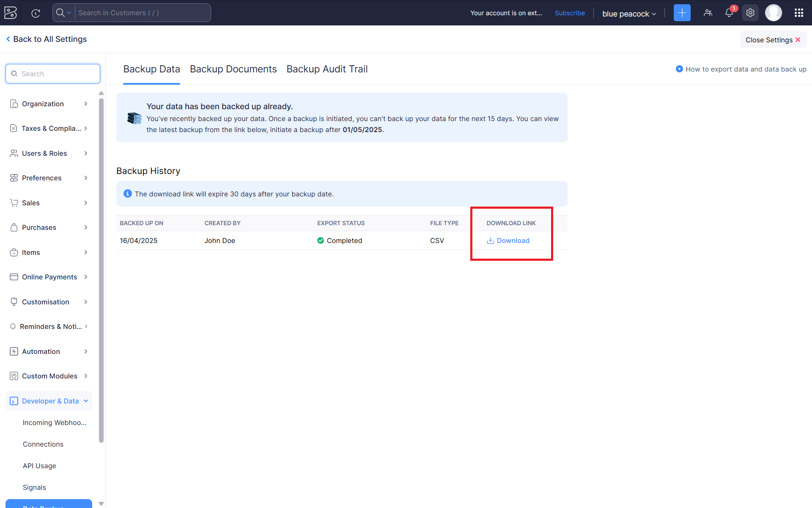Viewport: 812px width, 508px height.
Task: Click the Purchases bag icon
Action: pyautogui.click(x=14, y=227)
